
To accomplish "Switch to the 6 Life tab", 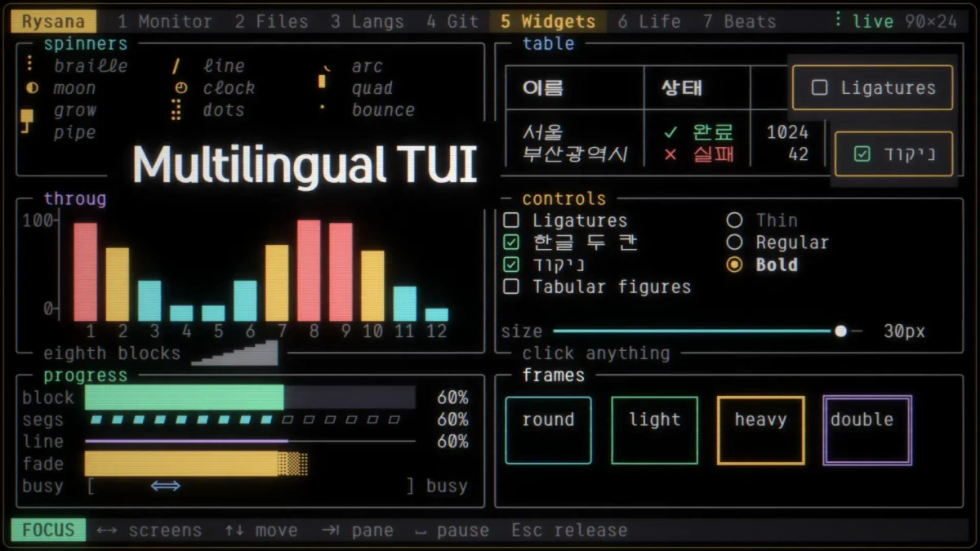I will 649,21.
